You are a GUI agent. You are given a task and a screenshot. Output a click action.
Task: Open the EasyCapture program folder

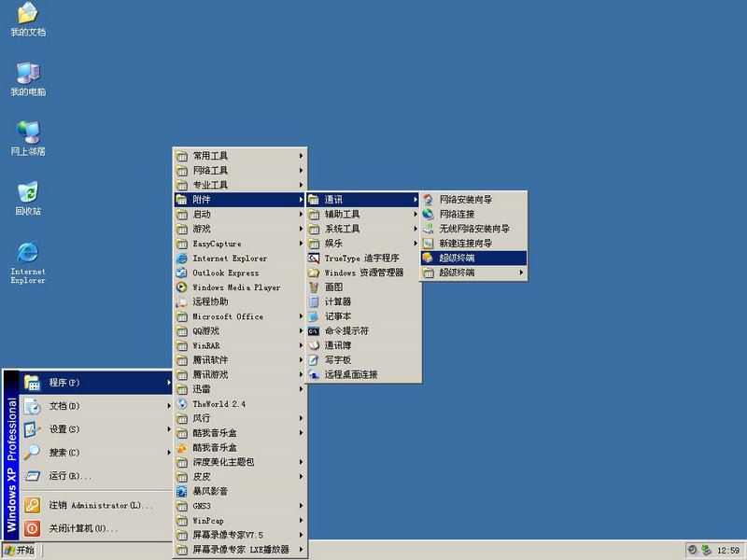240,244
